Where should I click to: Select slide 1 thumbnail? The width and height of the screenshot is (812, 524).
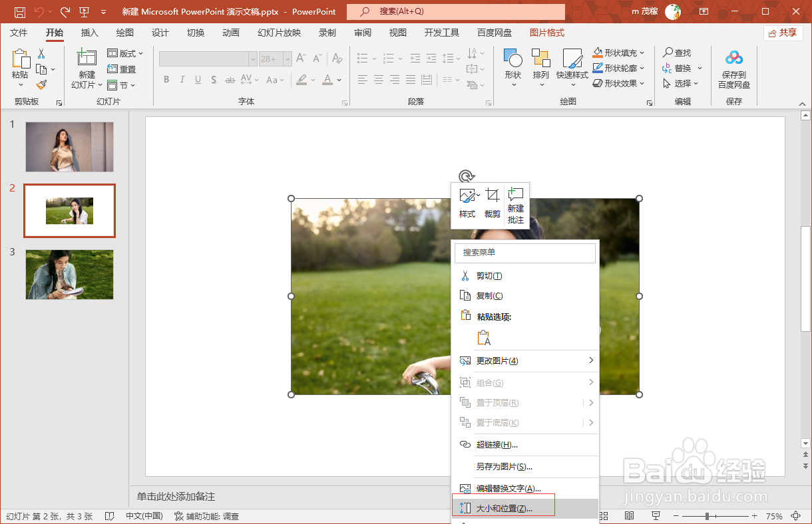69,147
